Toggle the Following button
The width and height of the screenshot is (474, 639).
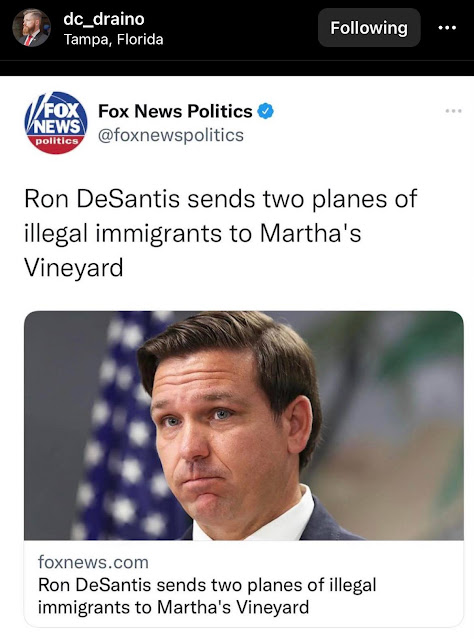point(369,28)
